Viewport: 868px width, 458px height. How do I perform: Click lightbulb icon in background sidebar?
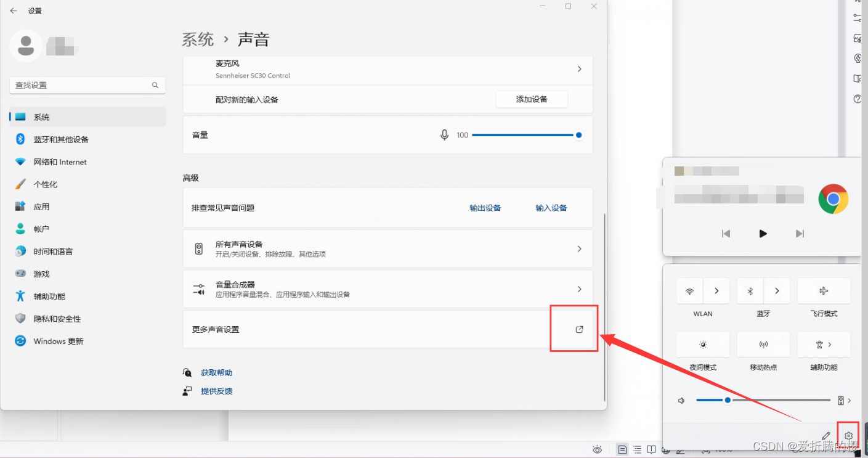point(857,59)
